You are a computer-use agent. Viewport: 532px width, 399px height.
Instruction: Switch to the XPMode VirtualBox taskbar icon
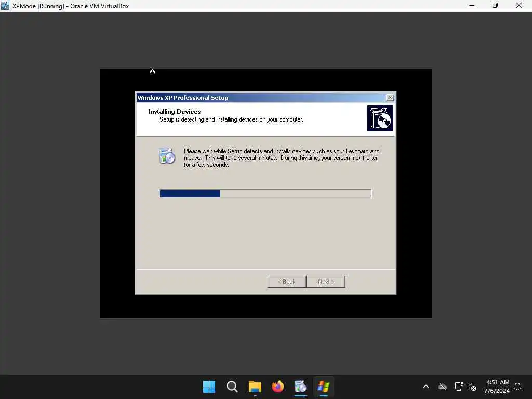[x=323, y=387]
